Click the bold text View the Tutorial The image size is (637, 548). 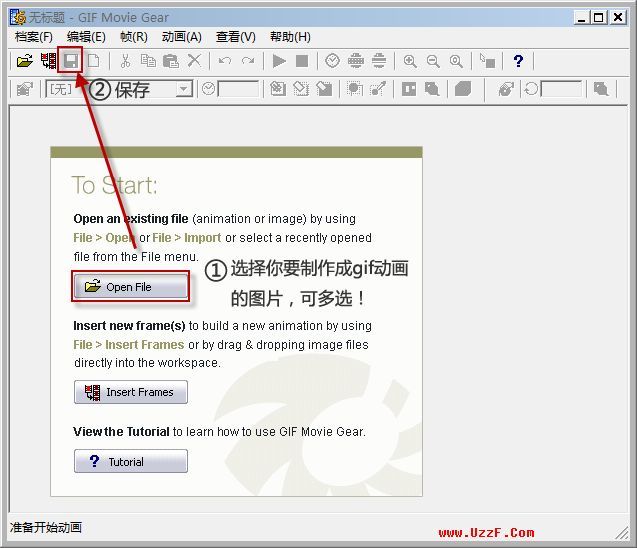point(121,431)
